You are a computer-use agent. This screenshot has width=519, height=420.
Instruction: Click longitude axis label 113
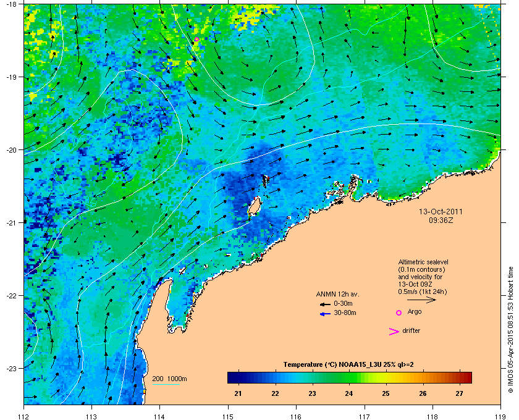(x=91, y=416)
